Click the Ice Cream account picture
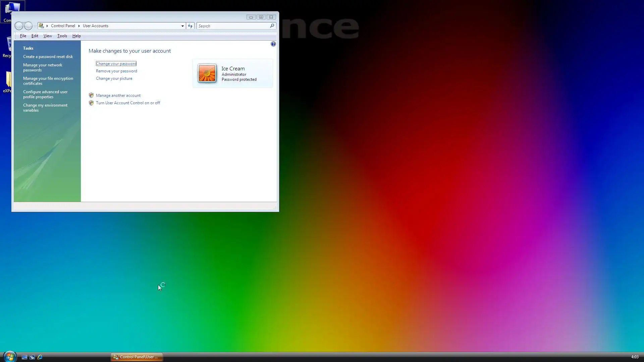This screenshot has height=362, width=644. tap(207, 73)
